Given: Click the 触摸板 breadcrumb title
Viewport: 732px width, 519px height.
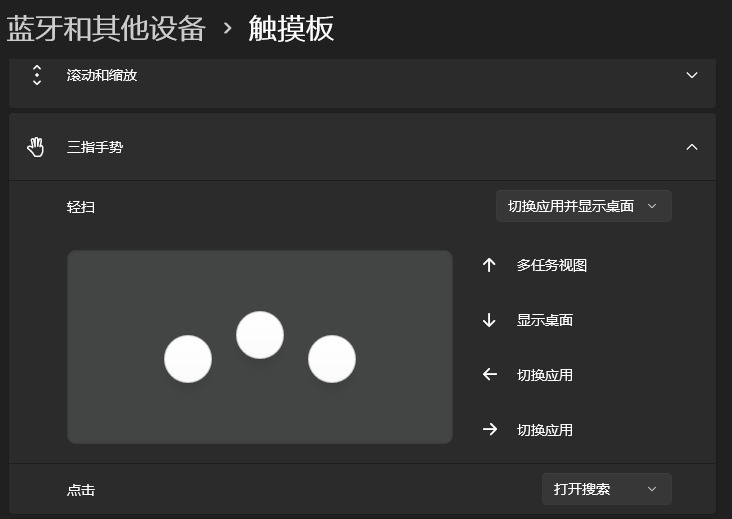Looking at the screenshot, I should click(x=291, y=28).
